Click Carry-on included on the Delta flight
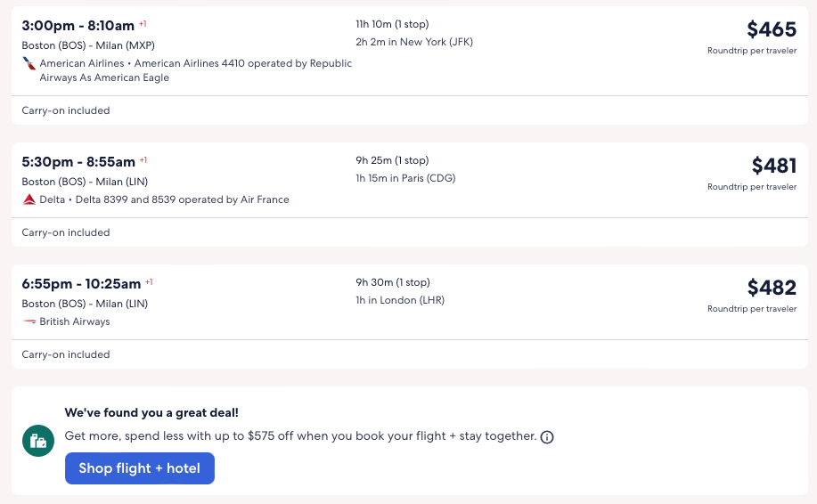The height and width of the screenshot is (504, 817). click(66, 233)
